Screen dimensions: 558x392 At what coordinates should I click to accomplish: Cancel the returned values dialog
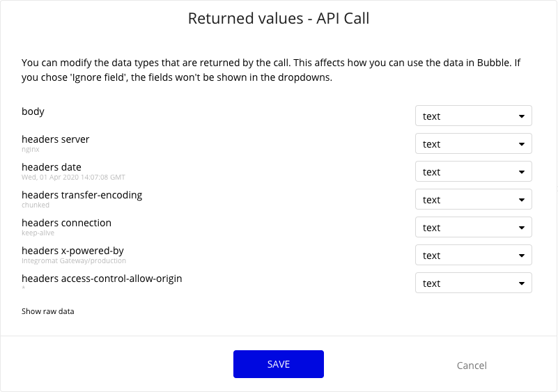click(472, 366)
